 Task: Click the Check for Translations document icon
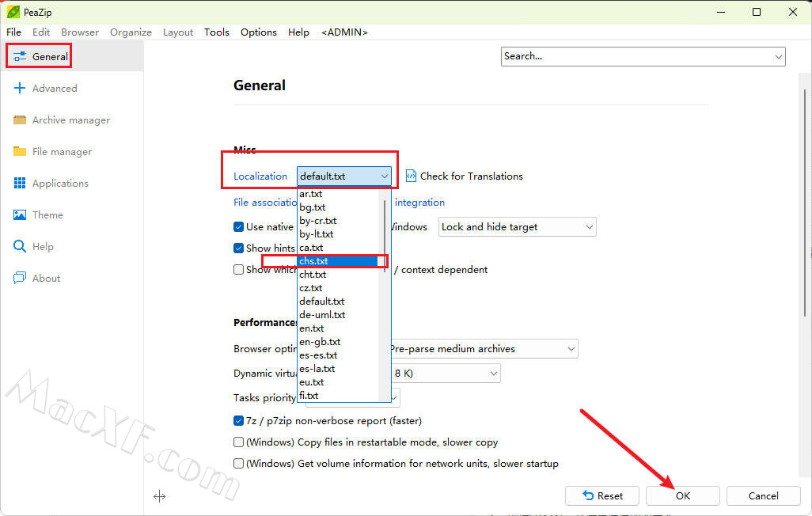point(411,176)
